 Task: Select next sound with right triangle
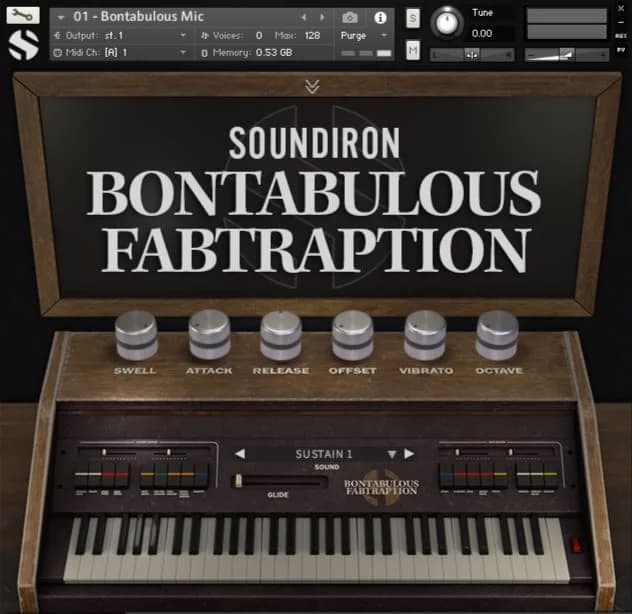(410, 454)
